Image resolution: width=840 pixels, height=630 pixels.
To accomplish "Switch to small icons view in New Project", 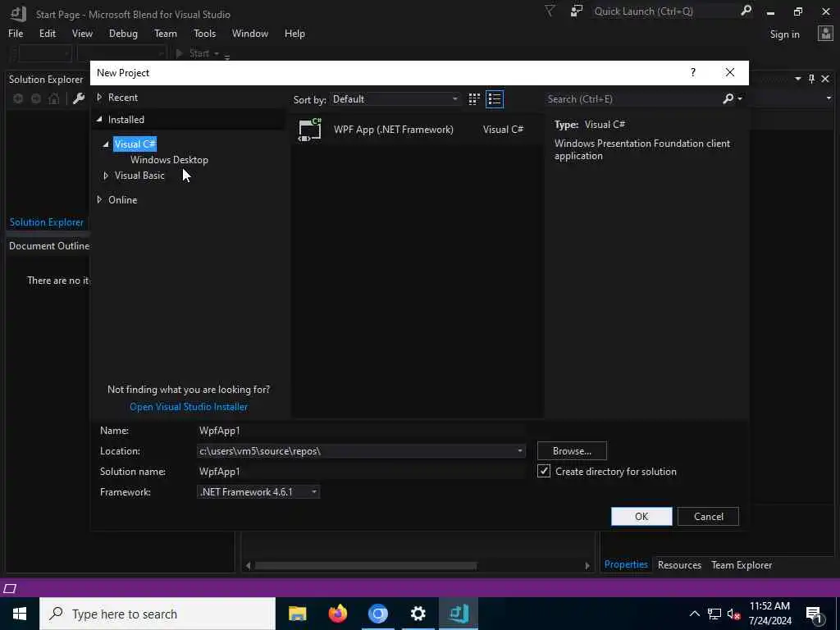I will coord(474,99).
